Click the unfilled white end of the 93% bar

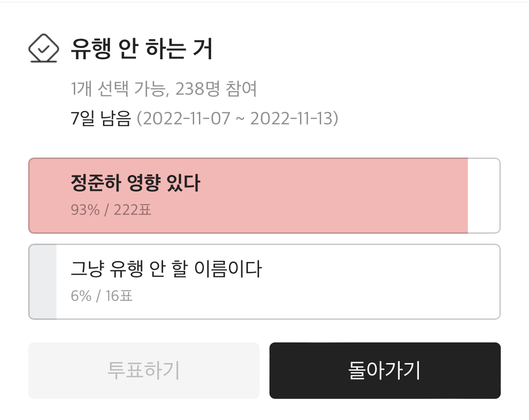(x=483, y=196)
